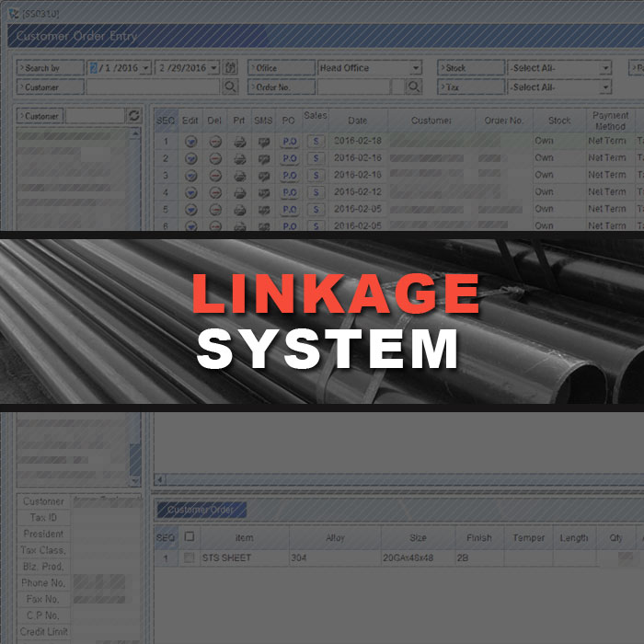Click the Print icon in row 1

click(x=240, y=142)
